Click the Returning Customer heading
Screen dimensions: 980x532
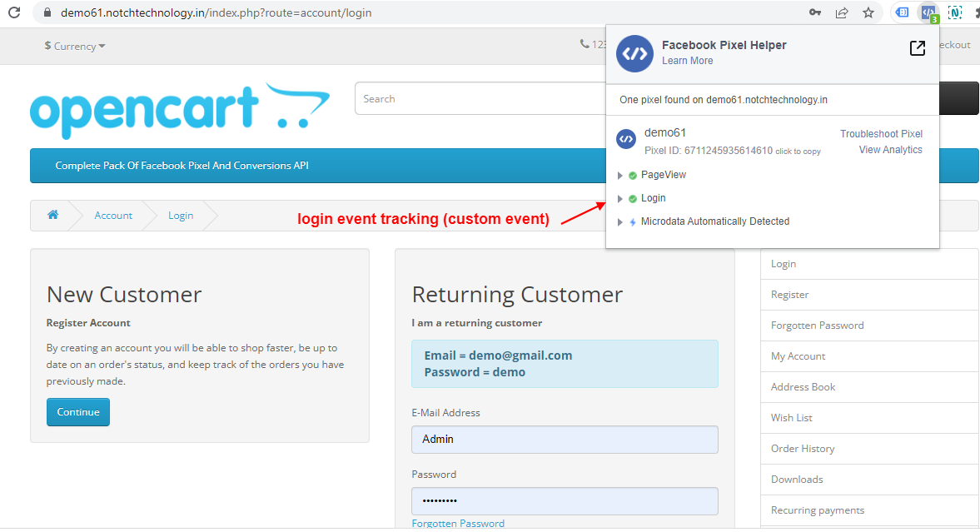click(x=518, y=295)
